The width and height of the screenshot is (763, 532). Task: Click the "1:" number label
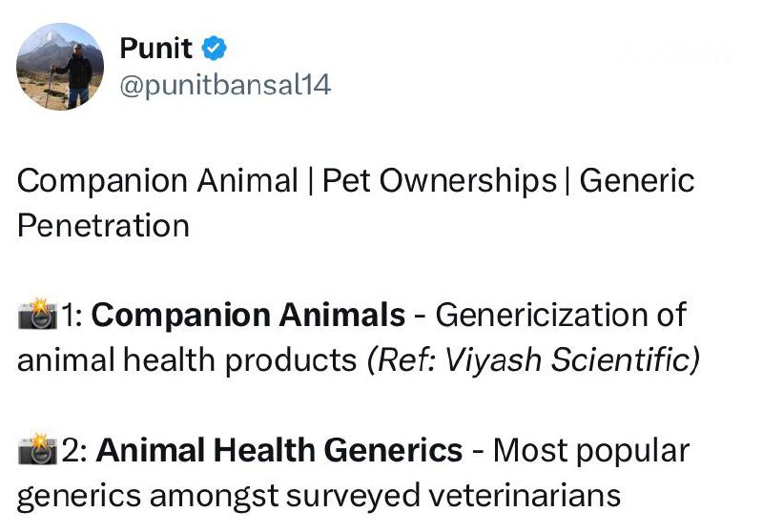73,316
